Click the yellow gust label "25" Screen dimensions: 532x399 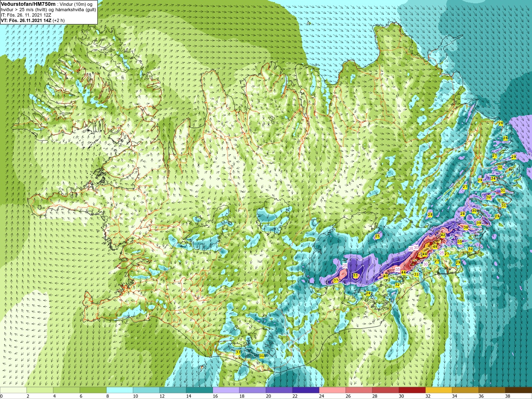[377, 236]
